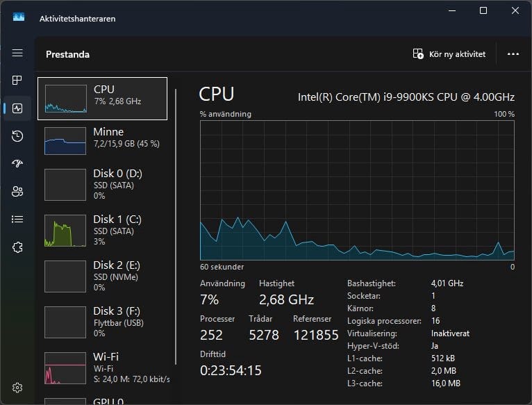Click 'Virtualisering' value Inaktiverat
Viewport: 532px width, 405px height.
(x=450, y=333)
